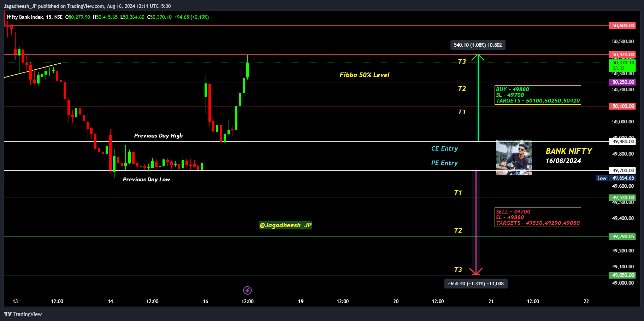Click the 14 date on time axis
Screen dimensions: 644x321
click(x=111, y=301)
